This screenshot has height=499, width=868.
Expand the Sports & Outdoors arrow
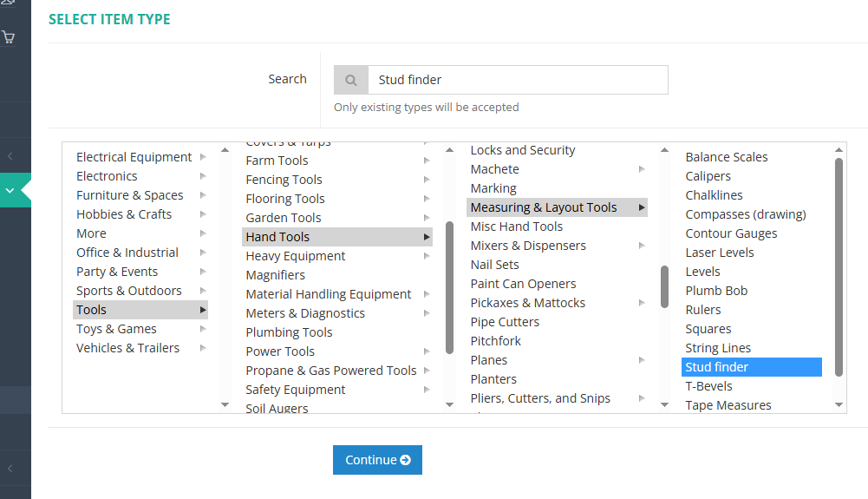point(203,291)
